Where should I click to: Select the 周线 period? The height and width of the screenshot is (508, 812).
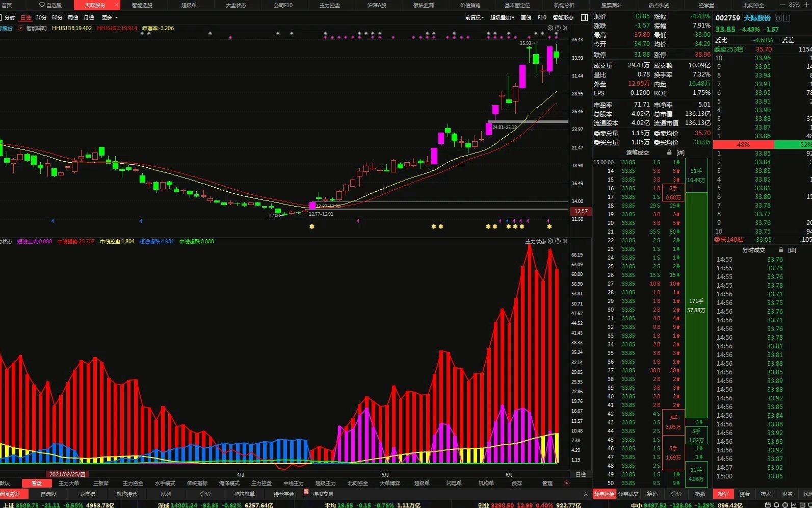point(73,17)
